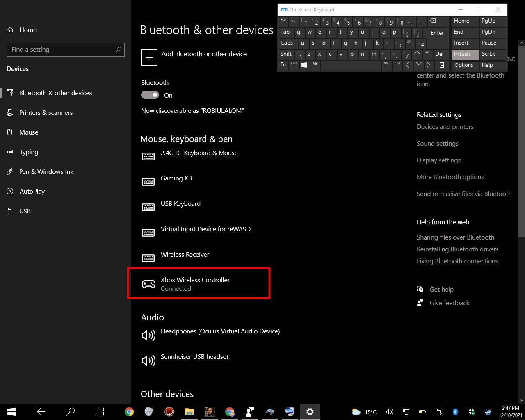Click the left arrow key on On-Screen Keyboard
Image resolution: width=525 pixels, height=420 pixels.
tap(407, 65)
